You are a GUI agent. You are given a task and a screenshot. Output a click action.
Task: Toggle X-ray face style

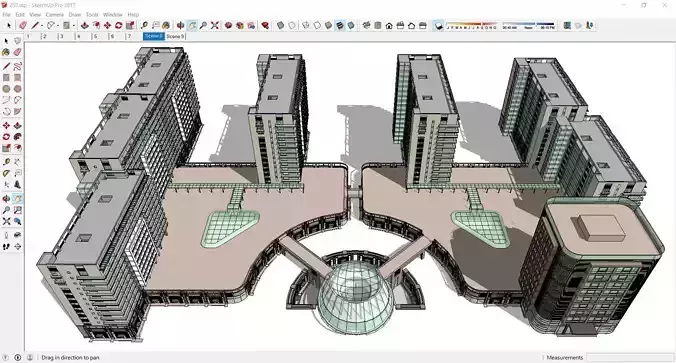pos(280,26)
